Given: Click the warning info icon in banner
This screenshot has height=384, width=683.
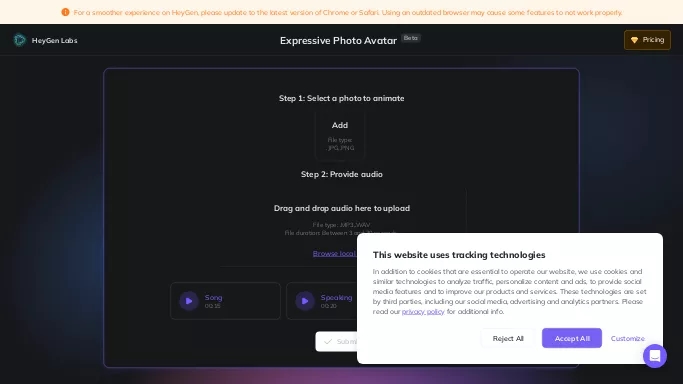Looking at the screenshot, I should (x=65, y=12).
